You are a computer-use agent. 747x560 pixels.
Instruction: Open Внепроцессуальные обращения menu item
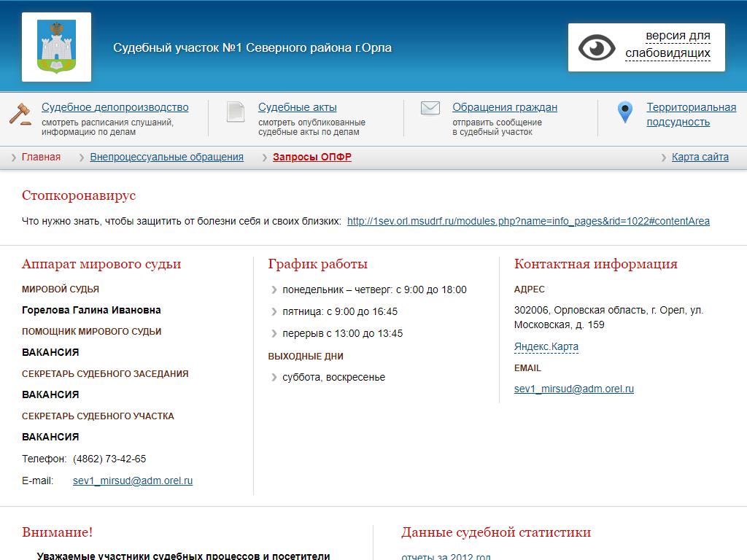pos(166,157)
